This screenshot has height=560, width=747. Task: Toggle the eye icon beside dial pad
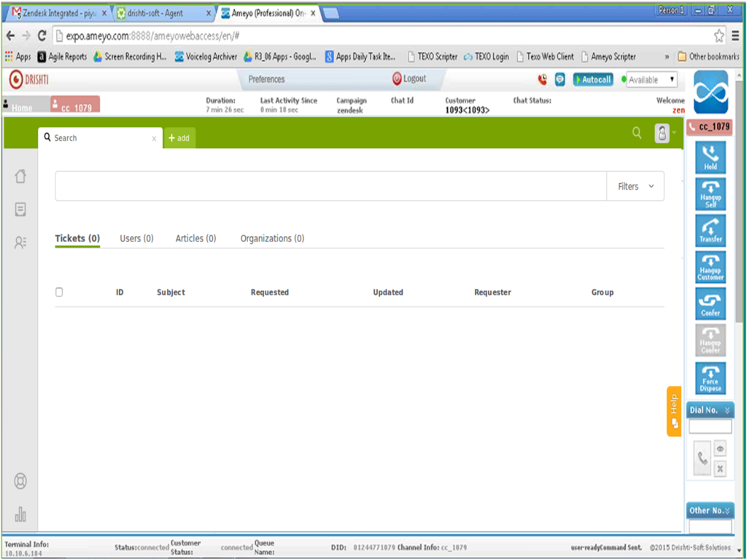tap(720, 449)
